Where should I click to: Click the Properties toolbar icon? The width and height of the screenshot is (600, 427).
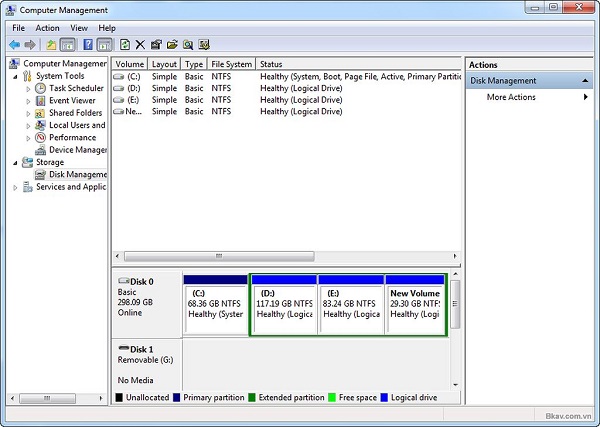point(157,45)
